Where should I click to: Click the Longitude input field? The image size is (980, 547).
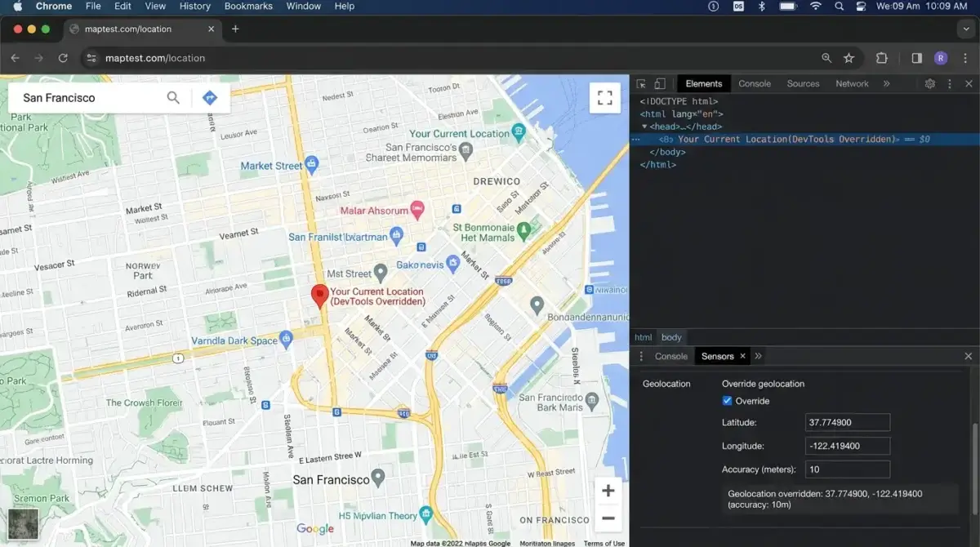[847, 446]
